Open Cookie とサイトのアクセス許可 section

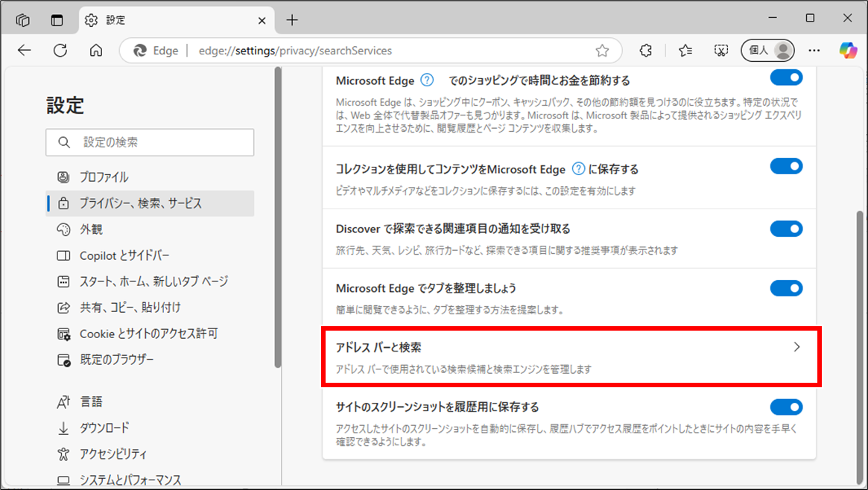pos(150,334)
